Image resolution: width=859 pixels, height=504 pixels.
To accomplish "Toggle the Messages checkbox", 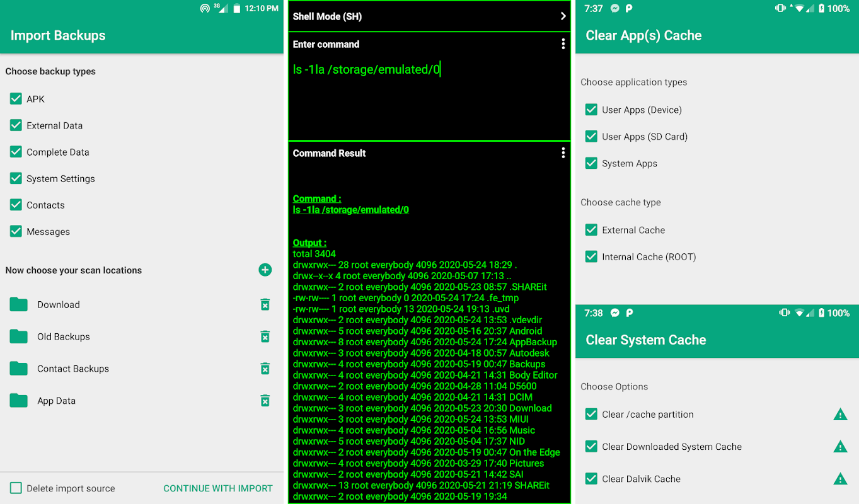I will point(16,231).
